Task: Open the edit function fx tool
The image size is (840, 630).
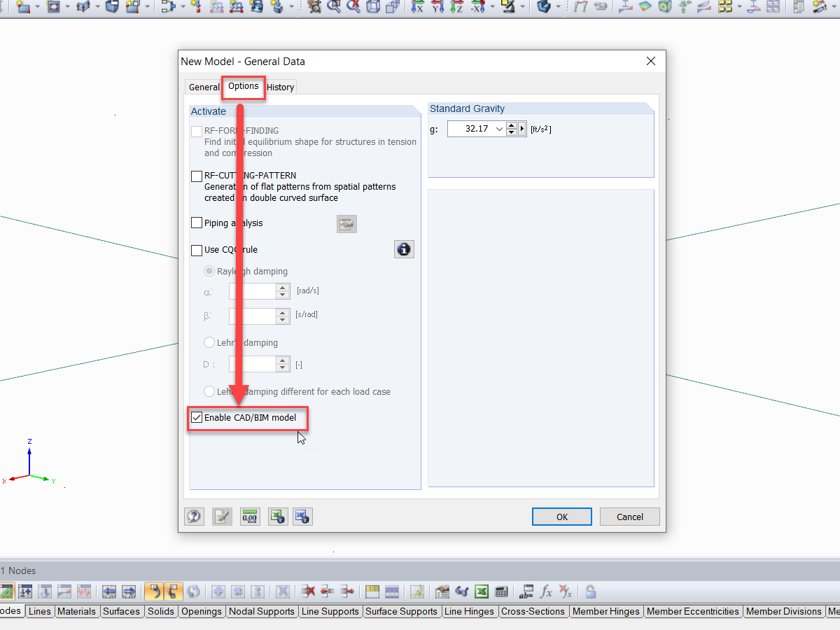Action: 546,591
